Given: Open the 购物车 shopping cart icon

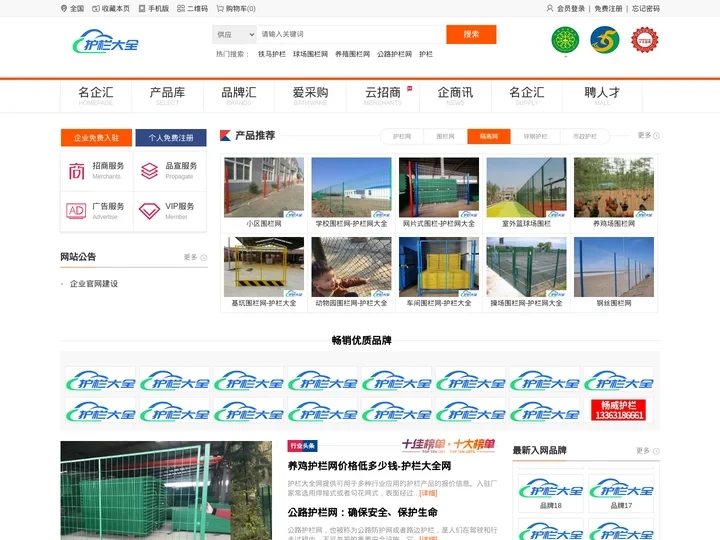Looking at the screenshot, I should 220,8.
